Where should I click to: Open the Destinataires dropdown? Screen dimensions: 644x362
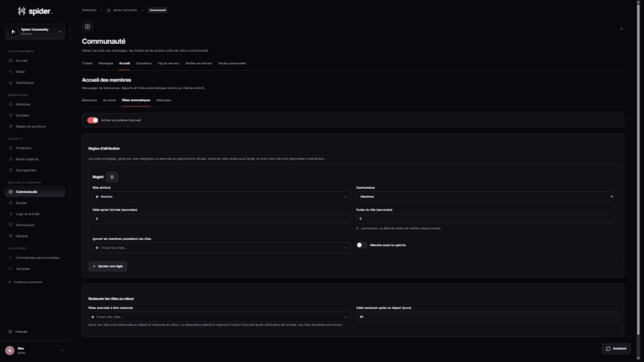(x=485, y=197)
